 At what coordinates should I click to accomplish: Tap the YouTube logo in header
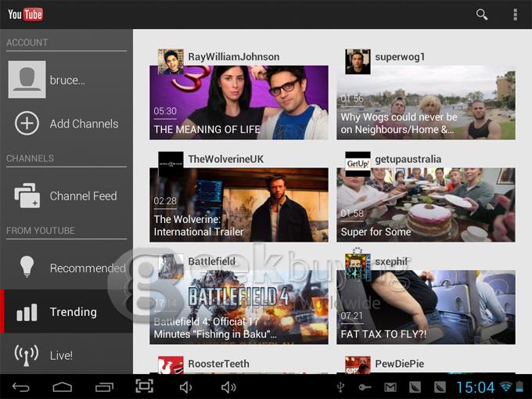click(x=26, y=14)
